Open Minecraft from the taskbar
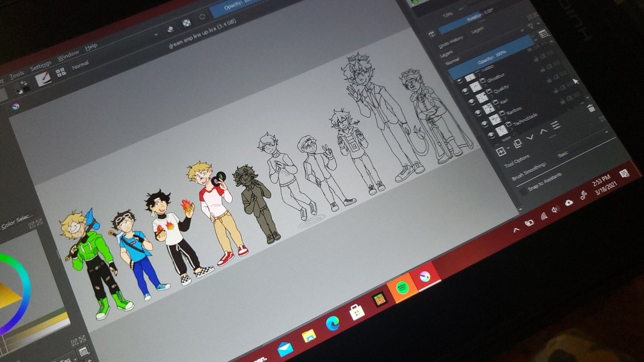Image resolution: width=644 pixels, height=362 pixels. pyautogui.click(x=379, y=299)
